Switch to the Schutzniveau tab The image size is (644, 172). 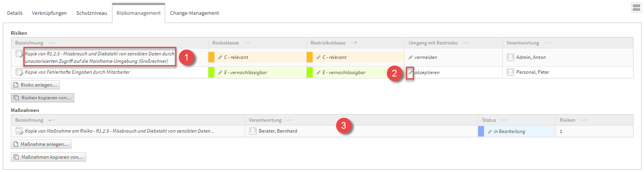click(x=91, y=13)
